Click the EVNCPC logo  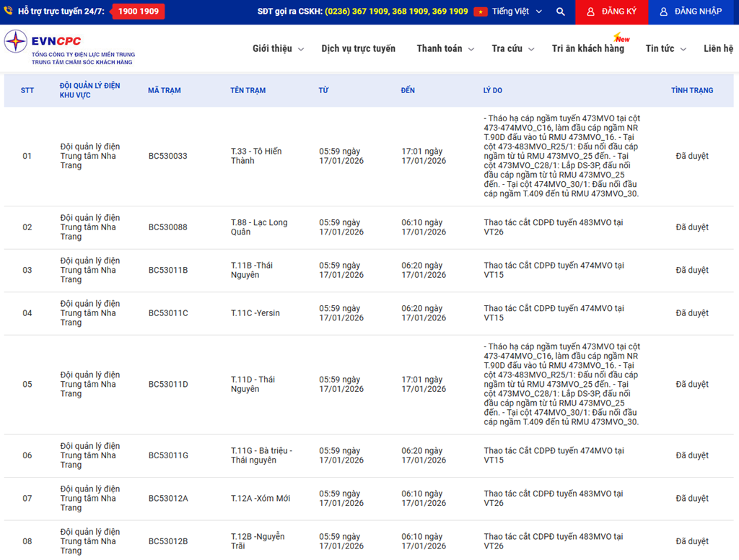pos(69,48)
